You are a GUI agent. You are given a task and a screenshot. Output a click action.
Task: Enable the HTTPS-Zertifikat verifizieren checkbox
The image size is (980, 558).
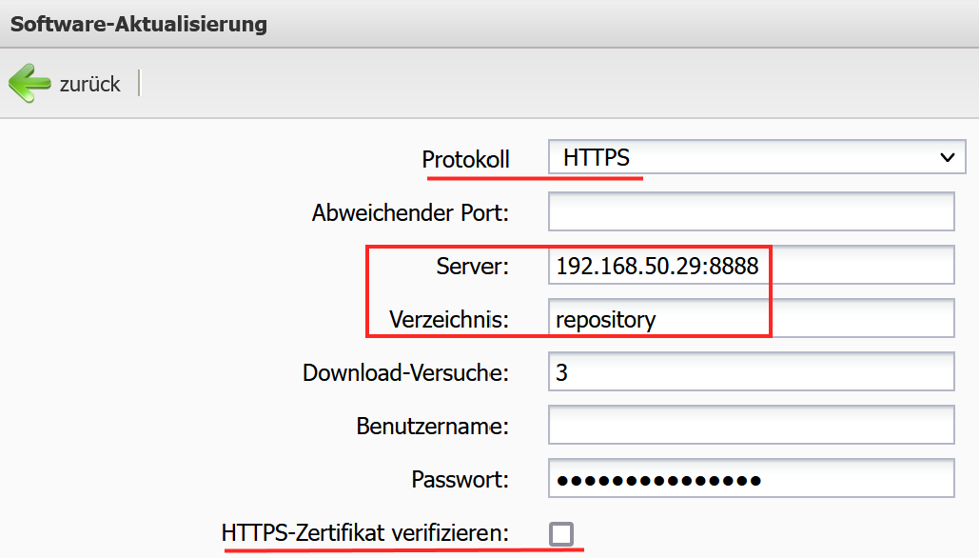561,533
